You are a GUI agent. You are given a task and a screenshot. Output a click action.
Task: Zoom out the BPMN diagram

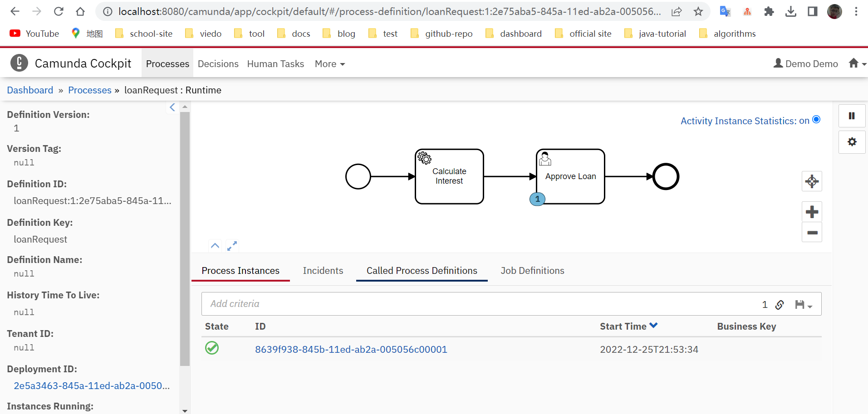(812, 232)
